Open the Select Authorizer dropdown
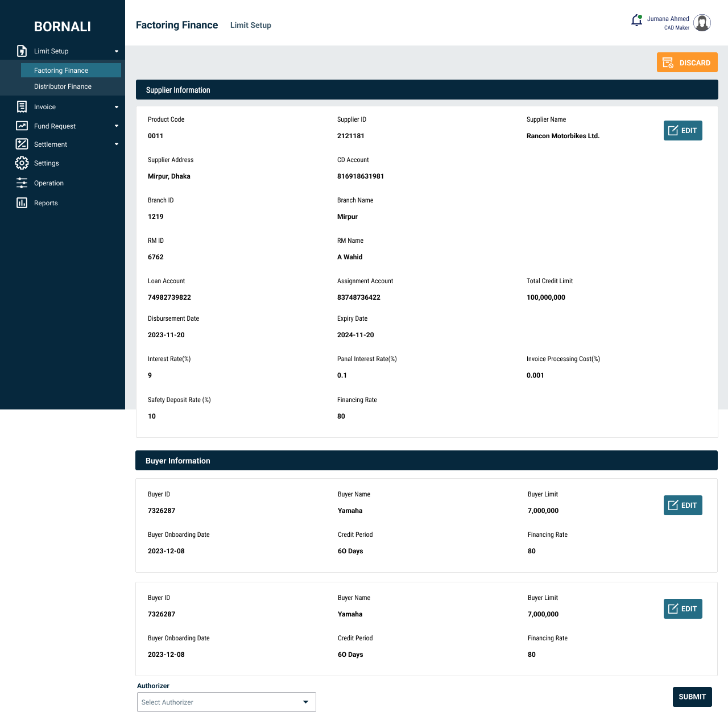Viewport: 728px width, 712px height. pyautogui.click(x=226, y=702)
